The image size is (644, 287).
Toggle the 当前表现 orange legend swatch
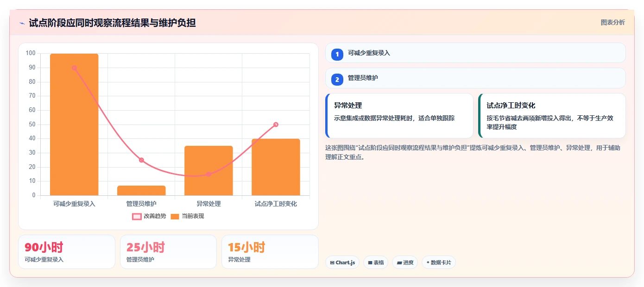[175, 216]
